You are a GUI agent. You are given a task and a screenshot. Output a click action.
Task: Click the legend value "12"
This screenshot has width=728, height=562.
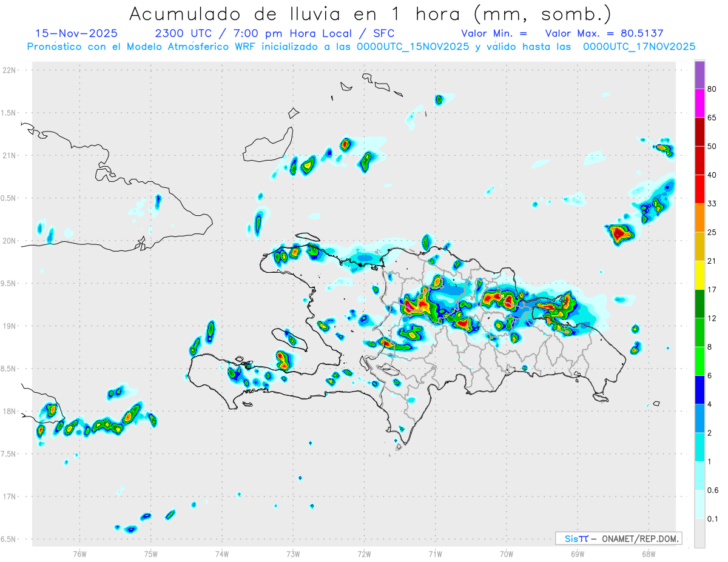coord(712,317)
